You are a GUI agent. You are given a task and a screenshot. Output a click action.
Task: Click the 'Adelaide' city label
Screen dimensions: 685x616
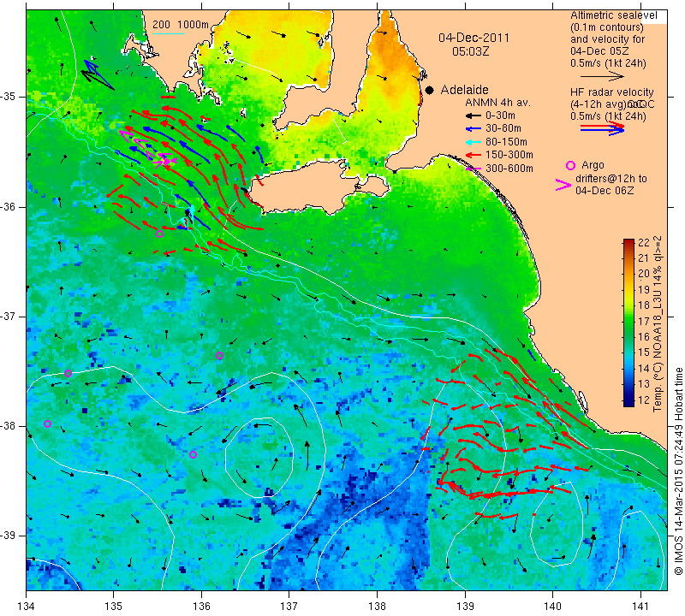(464, 90)
